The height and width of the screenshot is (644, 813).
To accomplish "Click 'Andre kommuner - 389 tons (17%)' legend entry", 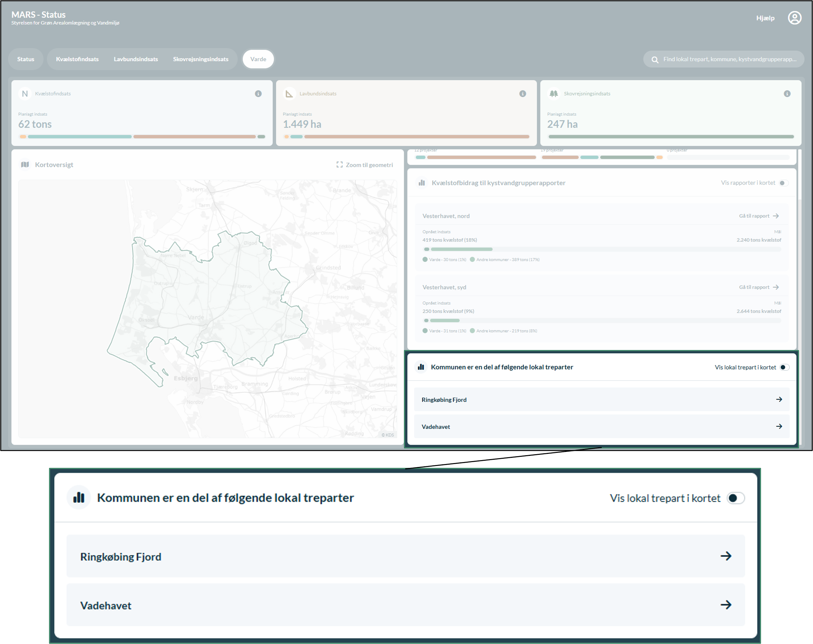I will (505, 259).
